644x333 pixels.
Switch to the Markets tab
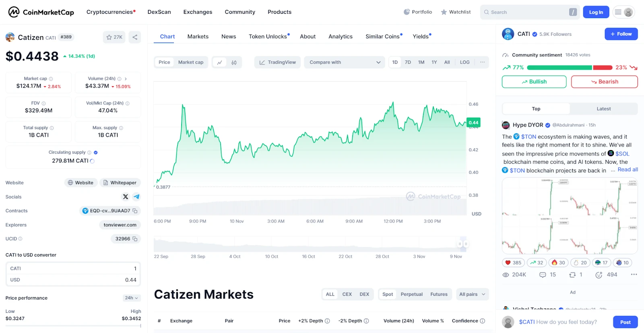198,37
